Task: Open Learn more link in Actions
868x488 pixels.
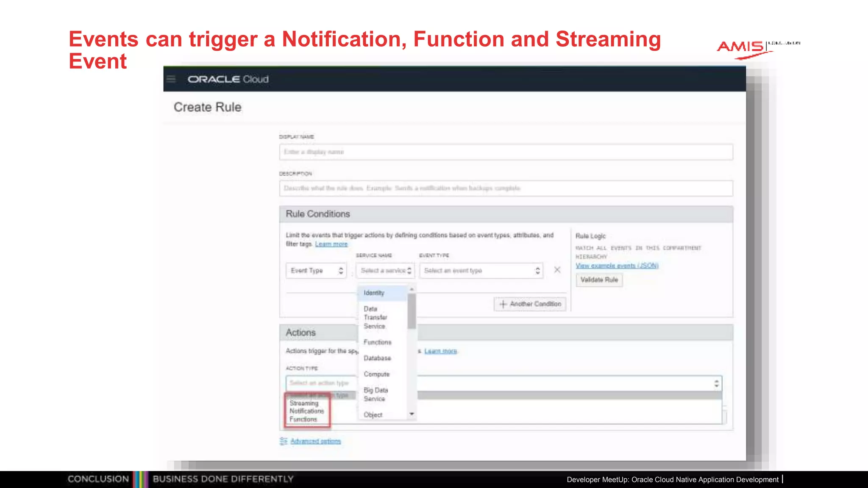Action: pos(441,351)
